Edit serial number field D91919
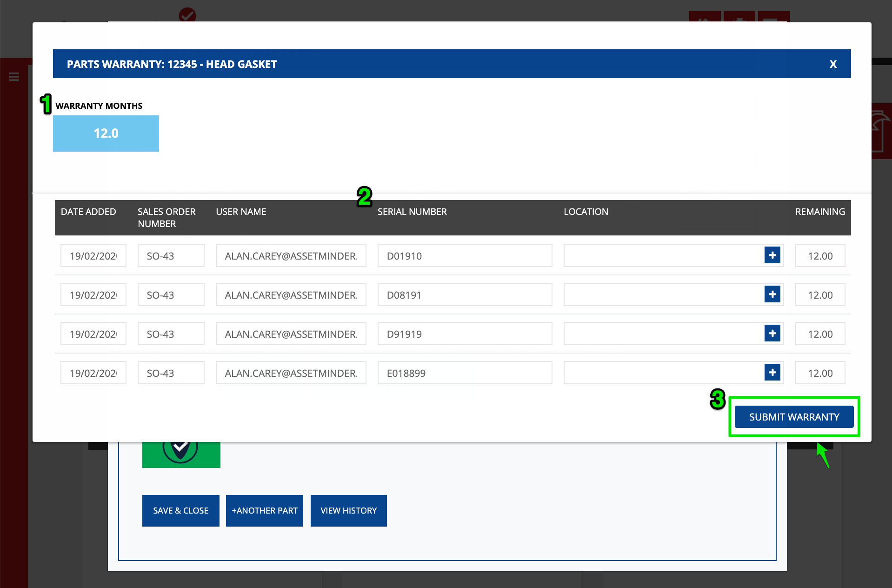892x588 pixels. pyautogui.click(x=465, y=334)
